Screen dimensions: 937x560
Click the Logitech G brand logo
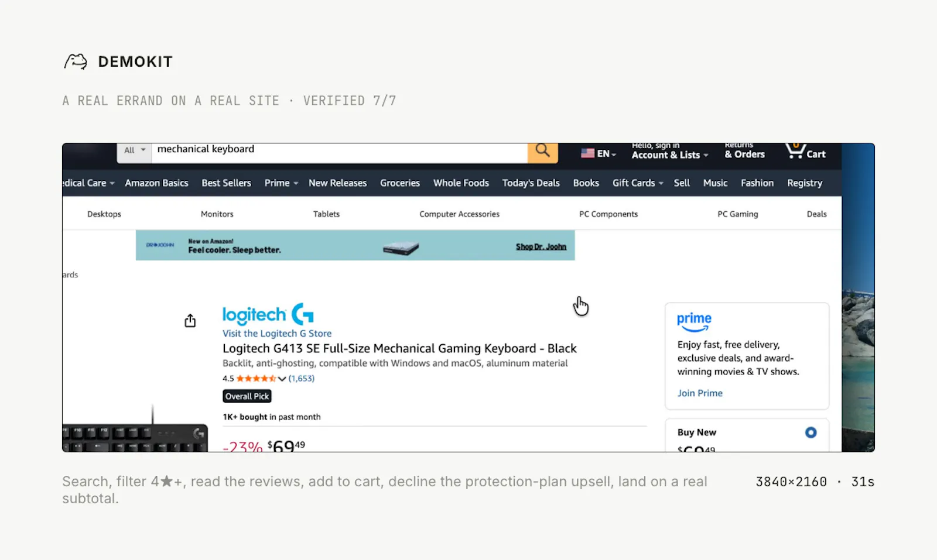click(268, 314)
